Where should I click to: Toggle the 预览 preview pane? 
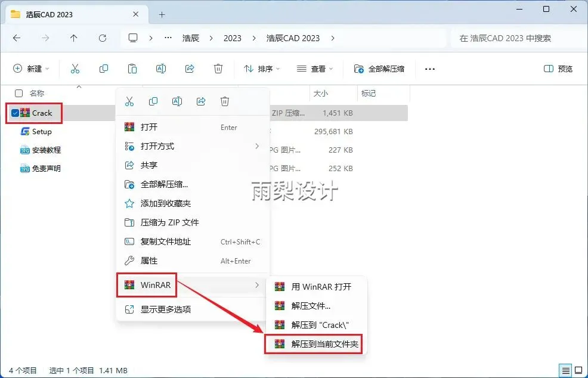558,69
